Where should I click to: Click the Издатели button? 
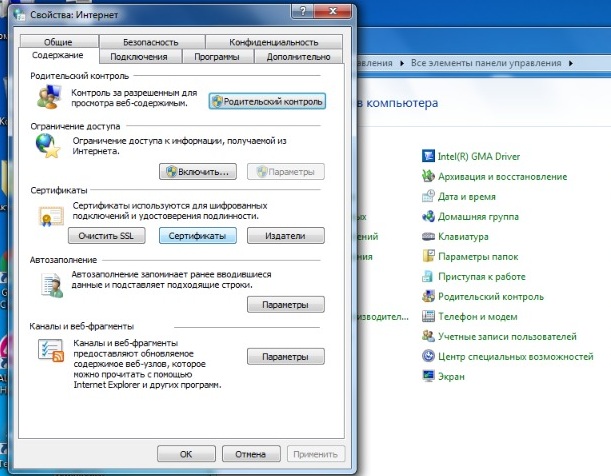tap(284, 236)
